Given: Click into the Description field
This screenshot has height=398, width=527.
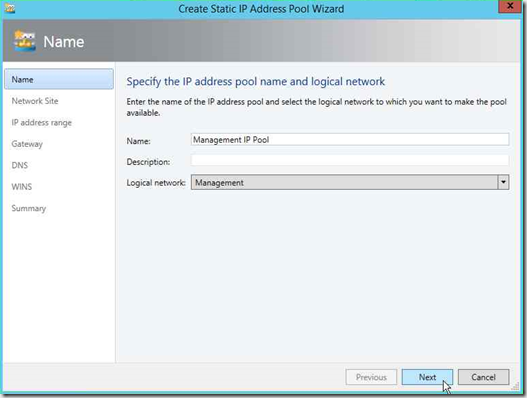Looking at the screenshot, I should coord(350,161).
